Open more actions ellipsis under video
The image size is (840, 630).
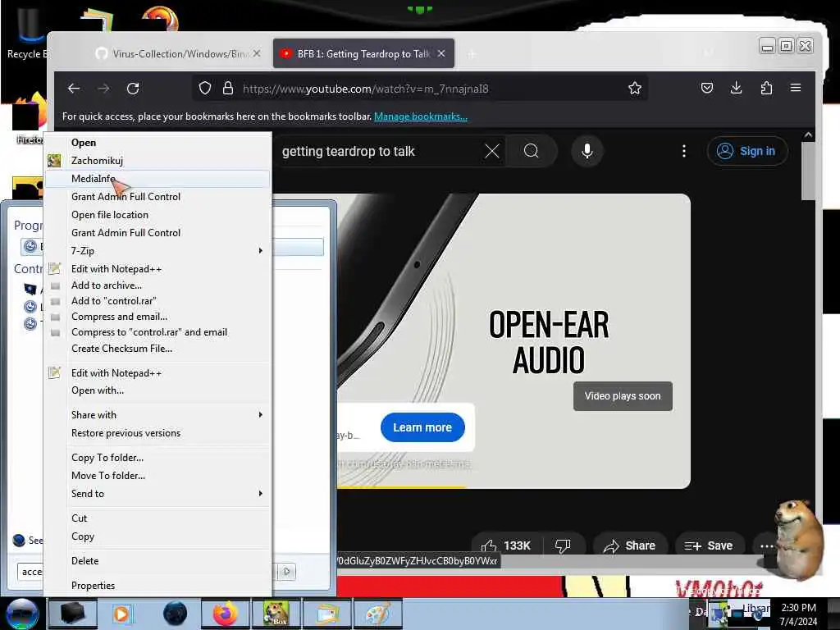[767, 546]
